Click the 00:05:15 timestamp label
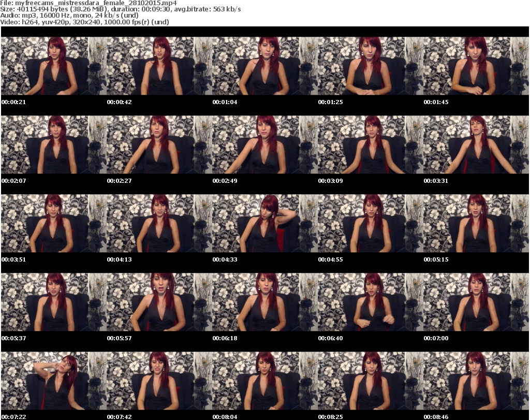 (436, 259)
